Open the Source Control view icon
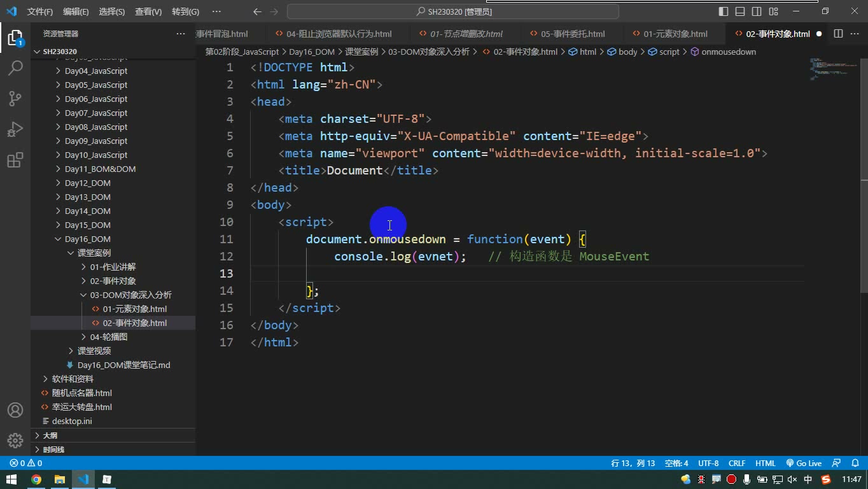The width and height of the screenshot is (868, 489). tap(15, 99)
